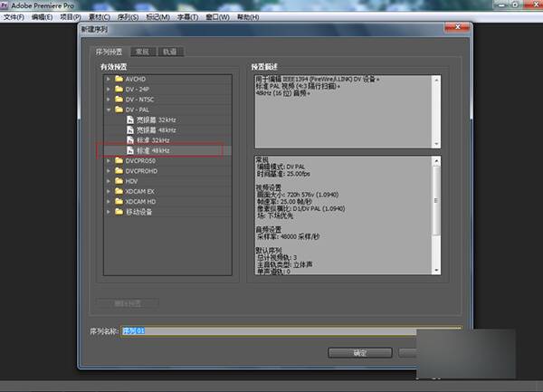Open the 编辑(E) menu

pos(43,17)
